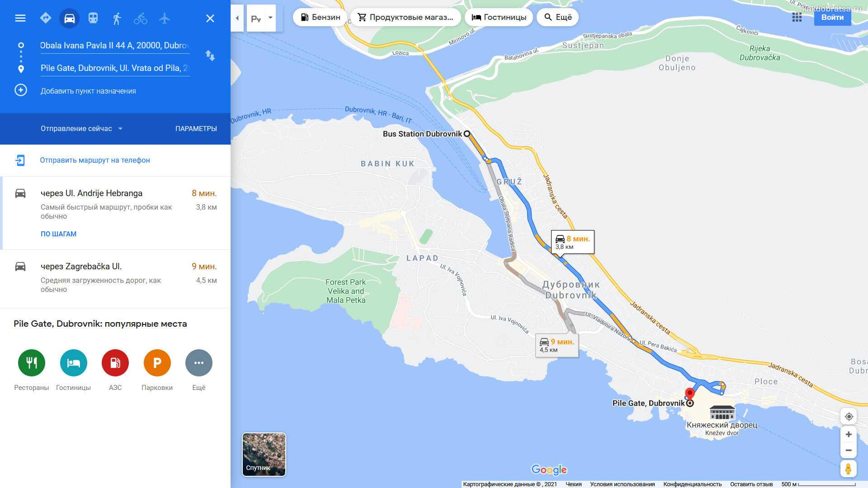The height and width of the screenshot is (488, 868).
Task: Swap start and destination points
Action: (x=210, y=56)
